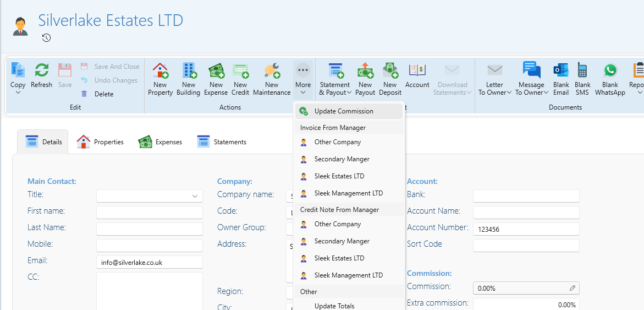Image resolution: width=644 pixels, height=310 pixels.
Task: Expand the Copy dropdown arrow
Action: 18,93
